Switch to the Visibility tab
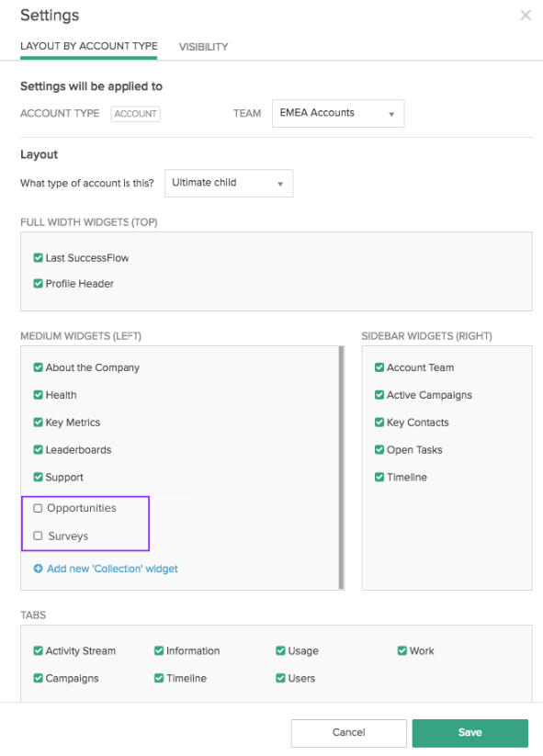This screenshot has width=543, height=756. click(x=203, y=47)
